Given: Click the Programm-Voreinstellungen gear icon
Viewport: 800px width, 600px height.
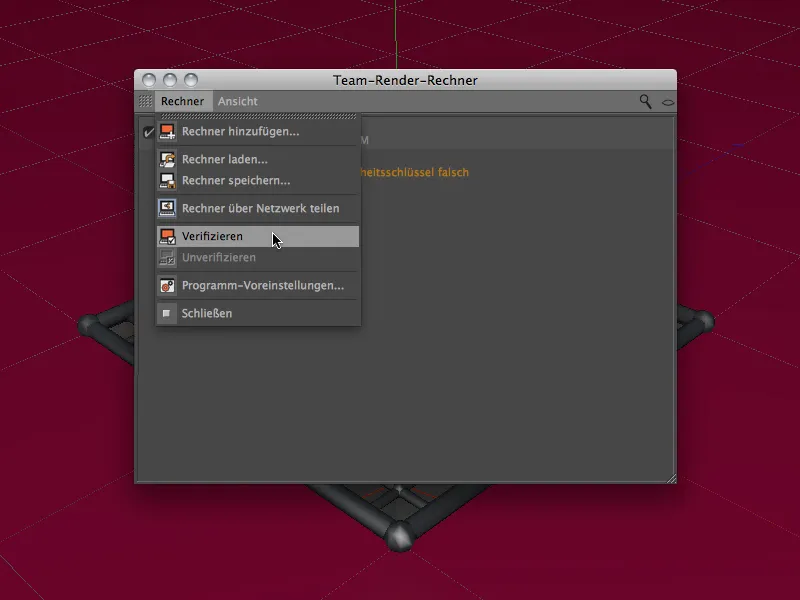Looking at the screenshot, I should pos(167,285).
